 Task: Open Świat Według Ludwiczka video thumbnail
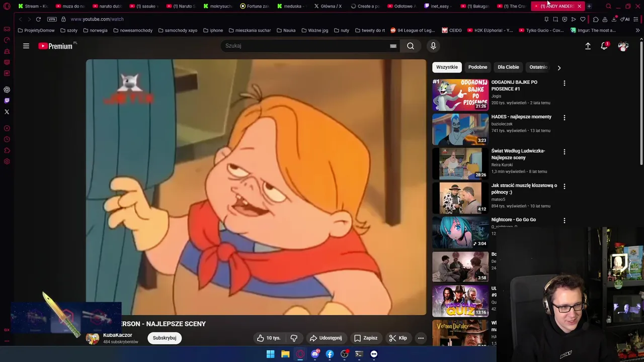(x=460, y=163)
